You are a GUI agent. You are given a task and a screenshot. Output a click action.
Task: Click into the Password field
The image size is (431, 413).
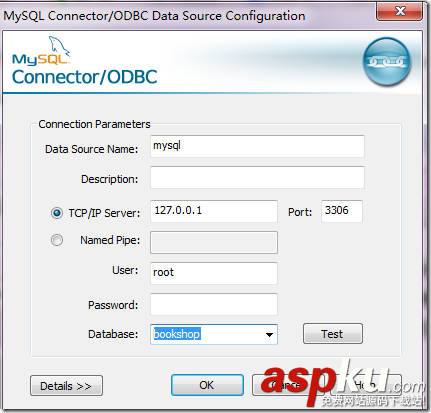214,304
